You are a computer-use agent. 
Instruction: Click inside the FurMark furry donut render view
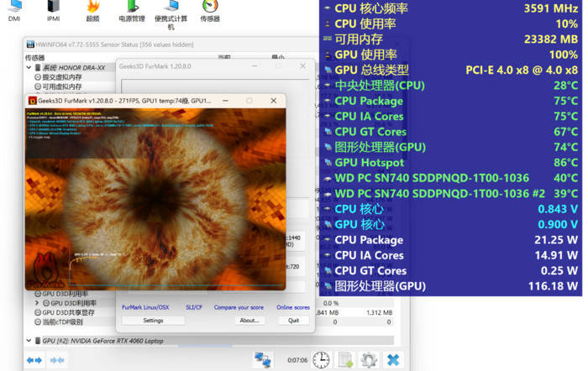click(x=155, y=200)
